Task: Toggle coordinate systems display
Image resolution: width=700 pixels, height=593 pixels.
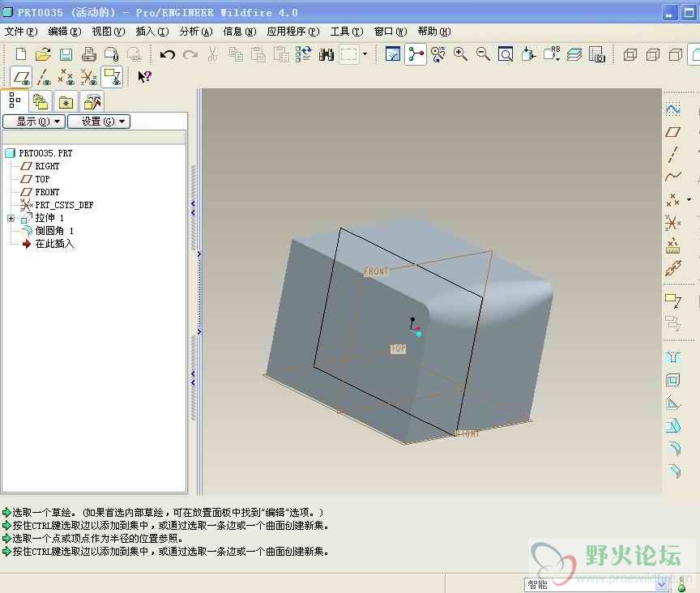Action: tap(89, 77)
